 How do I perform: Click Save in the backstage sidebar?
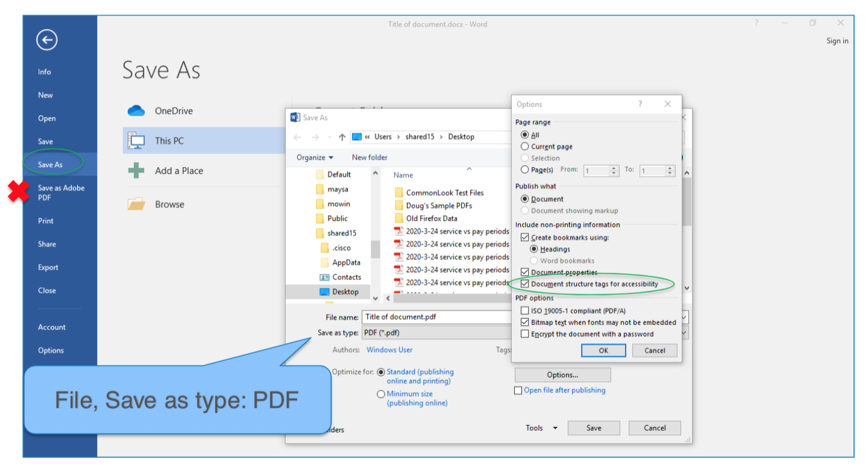(45, 142)
